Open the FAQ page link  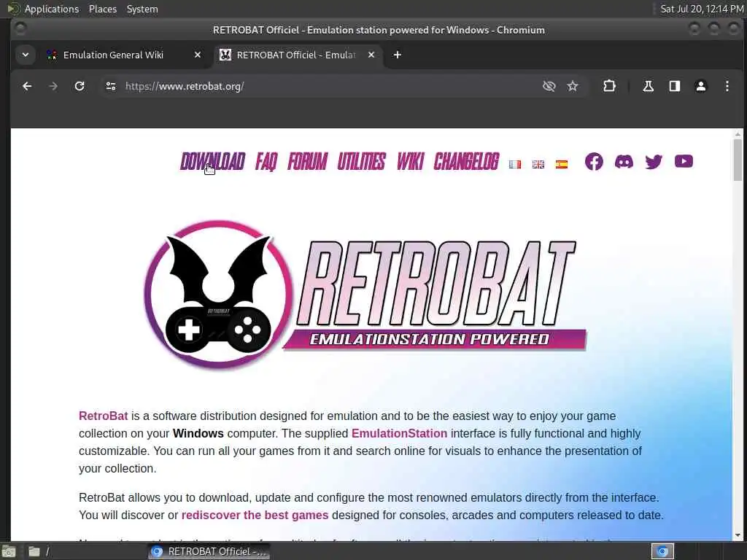266,161
